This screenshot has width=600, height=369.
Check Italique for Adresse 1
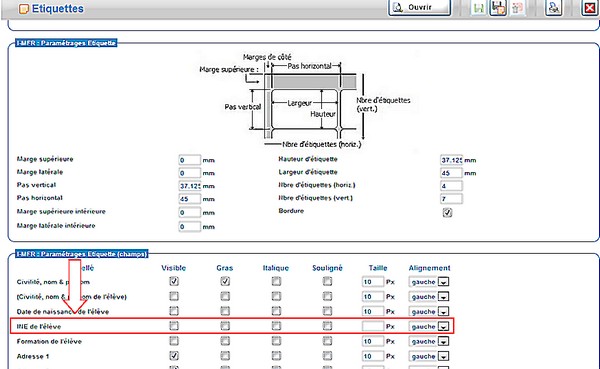coord(276,356)
